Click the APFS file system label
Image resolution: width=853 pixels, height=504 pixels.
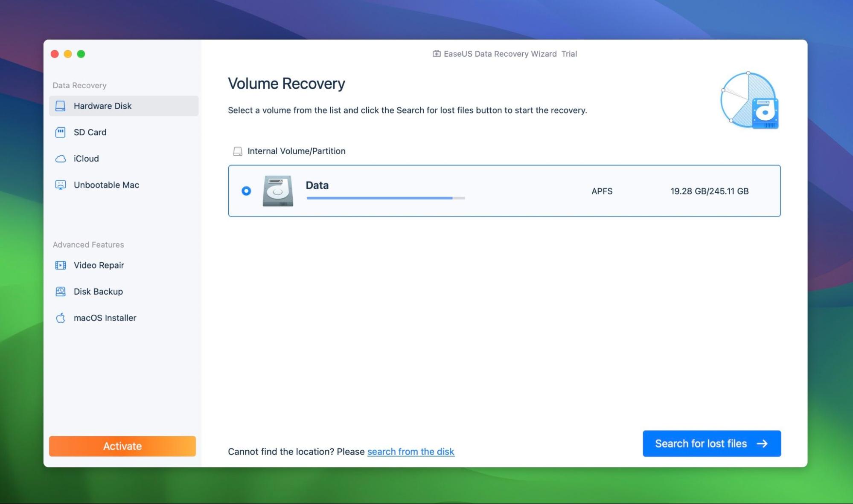click(x=602, y=191)
